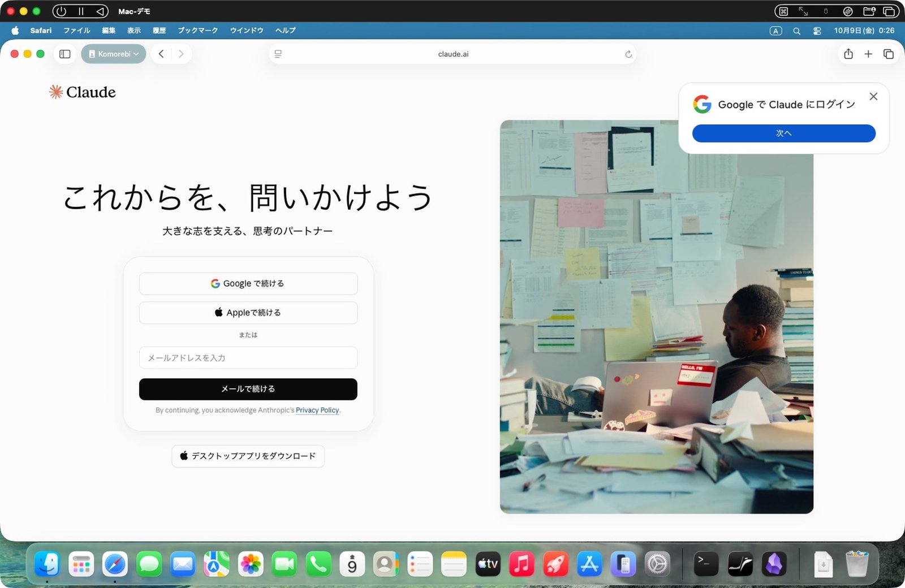Open Spotlight search in menu bar
The height and width of the screenshot is (588, 905).
point(796,31)
